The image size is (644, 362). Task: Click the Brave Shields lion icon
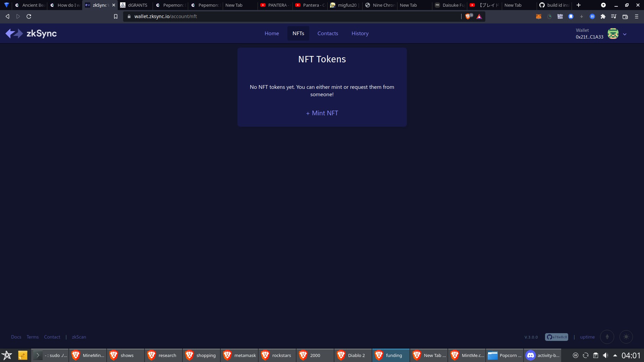[x=468, y=16]
